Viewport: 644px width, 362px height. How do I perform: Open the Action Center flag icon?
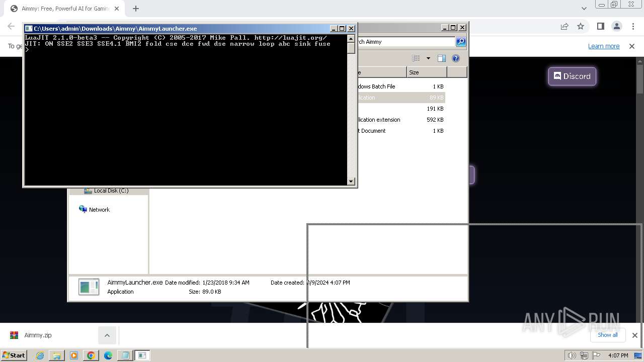[x=596, y=355]
